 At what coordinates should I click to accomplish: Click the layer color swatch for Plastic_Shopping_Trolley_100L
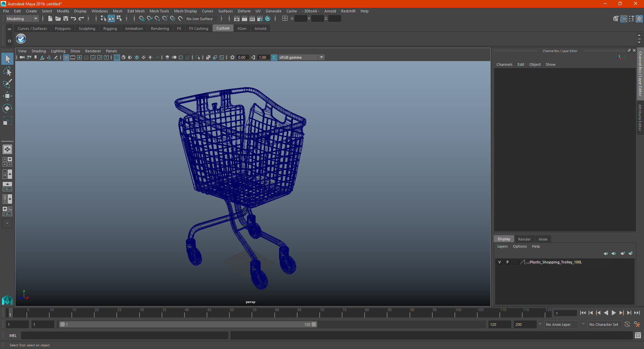click(x=522, y=262)
